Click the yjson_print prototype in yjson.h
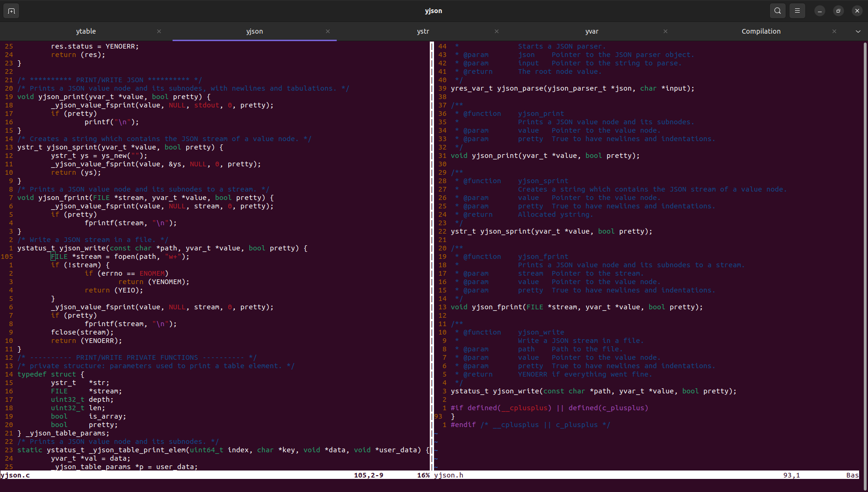This screenshot has width=868, height=492. (545, 156)
